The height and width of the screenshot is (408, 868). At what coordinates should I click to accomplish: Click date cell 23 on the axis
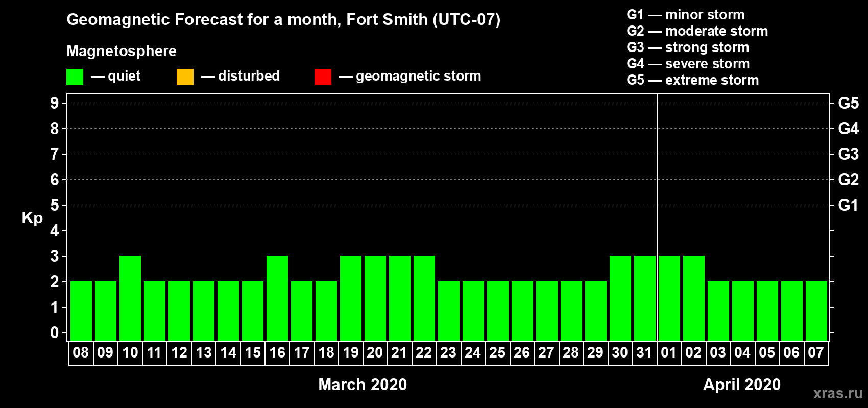(448, 353)
